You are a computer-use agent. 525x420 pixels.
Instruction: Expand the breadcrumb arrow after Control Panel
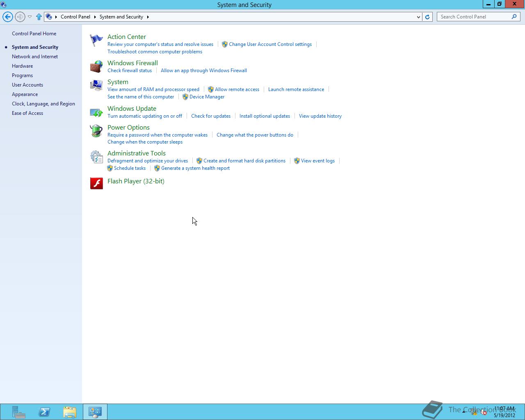(95, 17)
